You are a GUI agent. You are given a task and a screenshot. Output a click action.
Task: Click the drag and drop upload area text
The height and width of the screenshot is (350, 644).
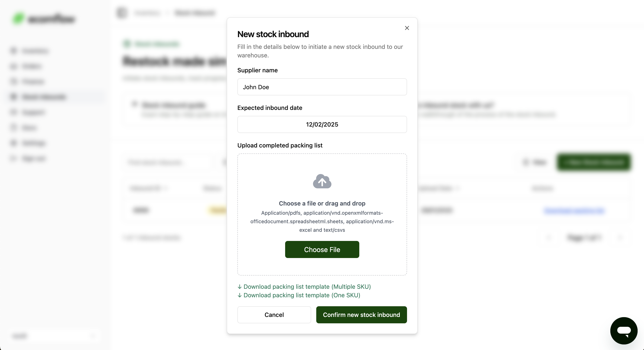tap(322, 203)
